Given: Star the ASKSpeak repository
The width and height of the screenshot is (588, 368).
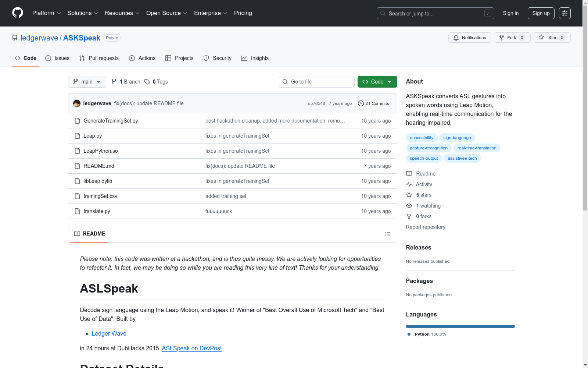Looking at the screenshot, I should point(552,38).
